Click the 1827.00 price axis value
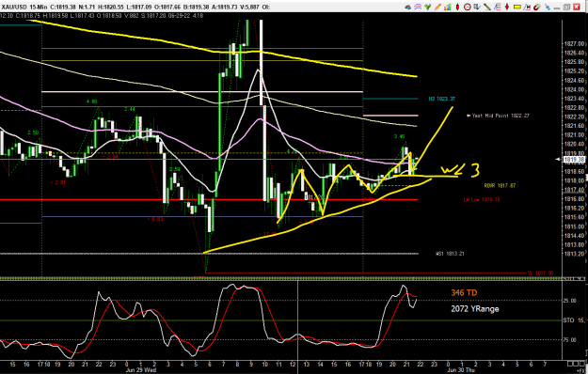This screenshot has width=588, height=374. pyautogui.click(x=575, y=44)
